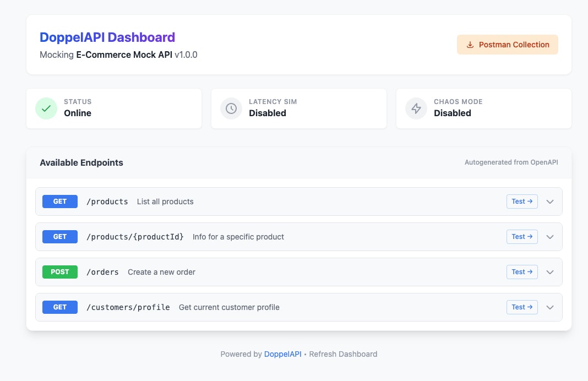Select the GET badge on /customers/profile
The height and width of the screenshot is (381, 588).
[x=59, y=307]
